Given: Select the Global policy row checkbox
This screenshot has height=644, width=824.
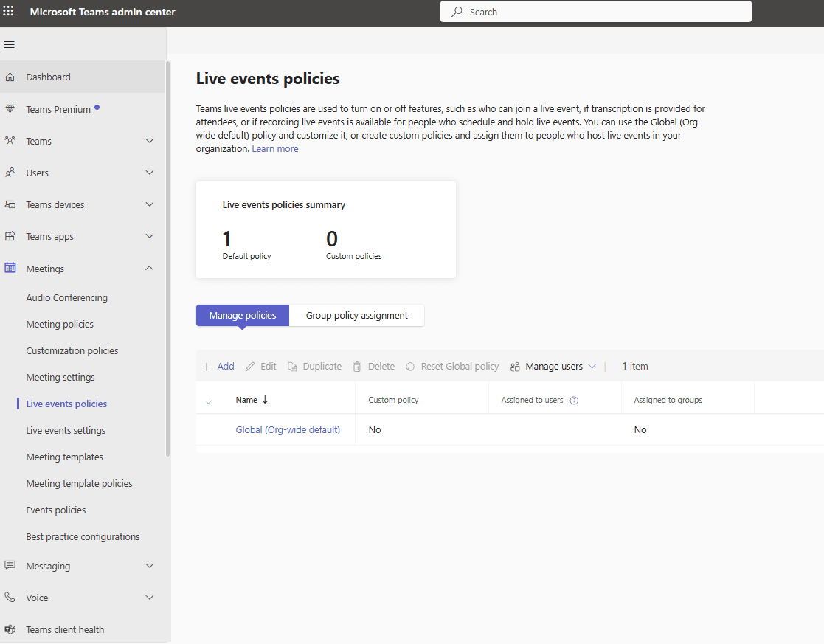Looking at the screenshot, I should [210, 429].
